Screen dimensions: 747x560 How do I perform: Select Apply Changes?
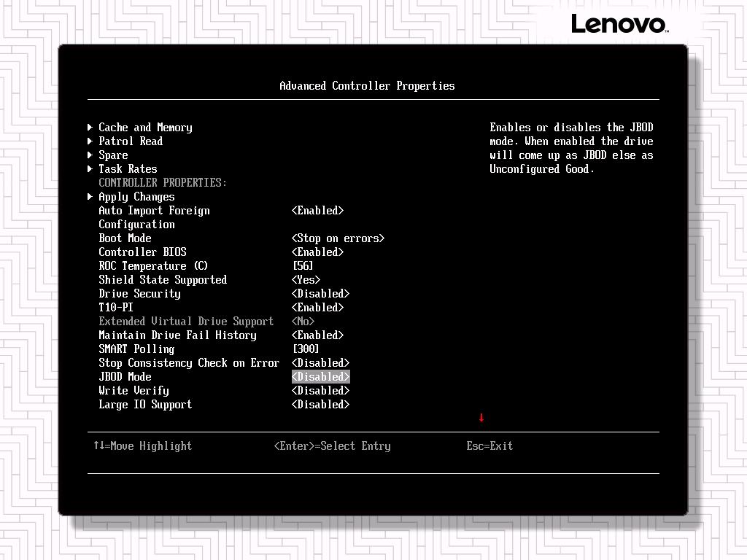(x=136, y=197)
